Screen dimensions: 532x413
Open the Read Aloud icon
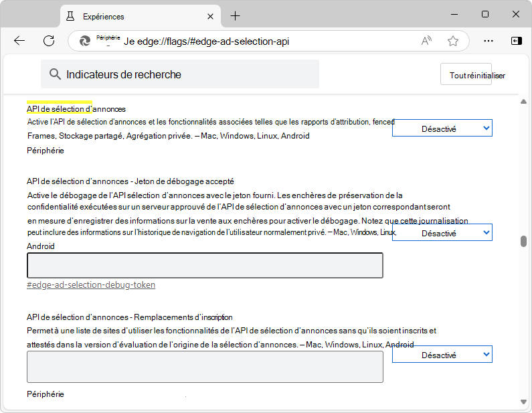click(x=426, y=41)
